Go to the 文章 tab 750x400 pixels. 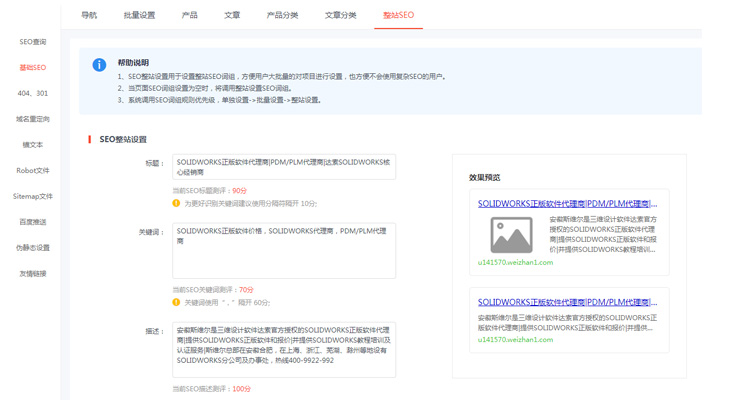[x=232, y=15]
